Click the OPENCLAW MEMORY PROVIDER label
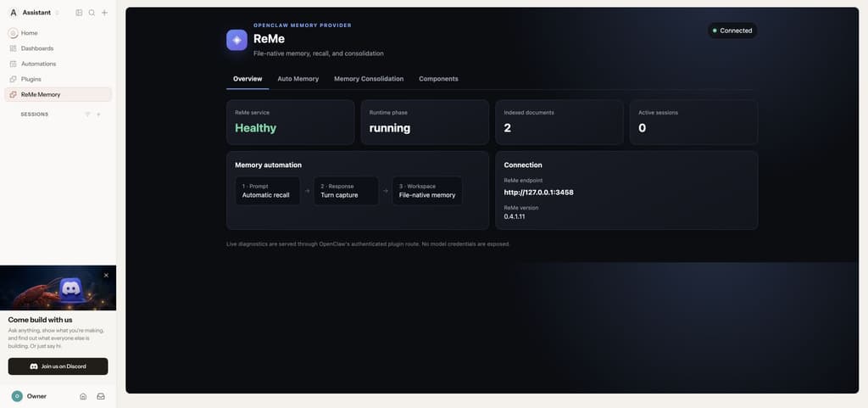868x408 pixels. 303,25
